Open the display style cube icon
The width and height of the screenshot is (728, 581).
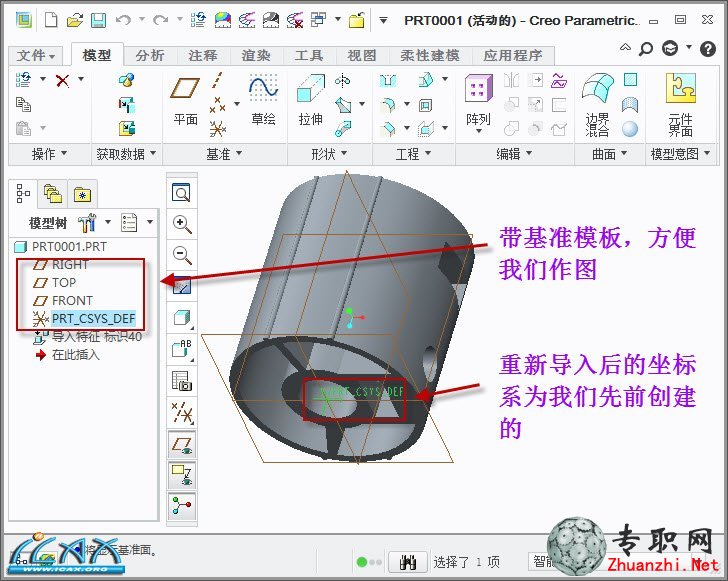click(182, 318)
